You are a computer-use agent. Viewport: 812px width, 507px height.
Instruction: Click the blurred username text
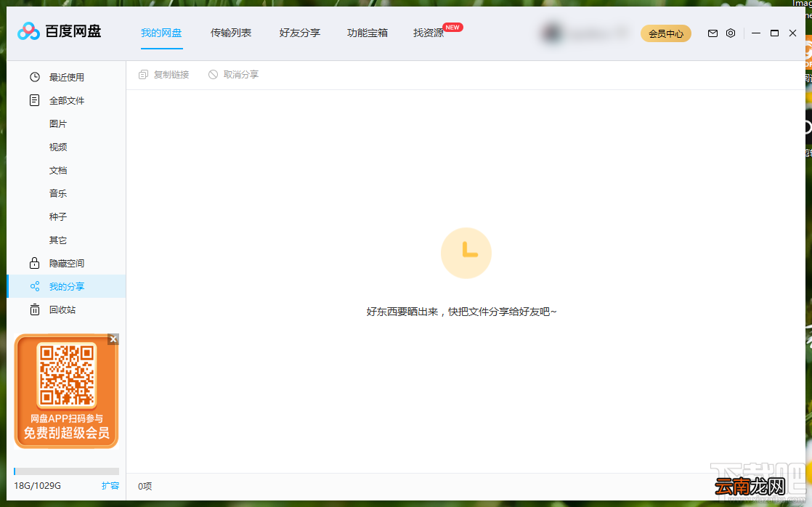598,33
